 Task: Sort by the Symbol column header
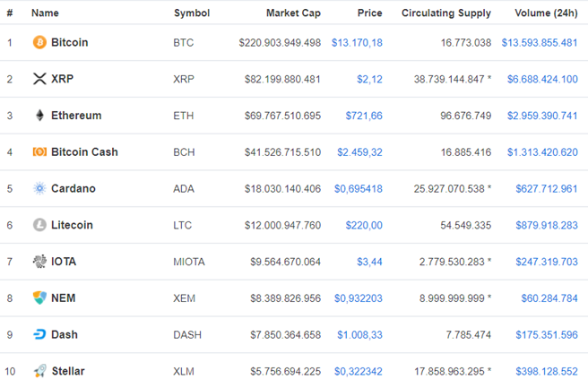click(192, 13)
